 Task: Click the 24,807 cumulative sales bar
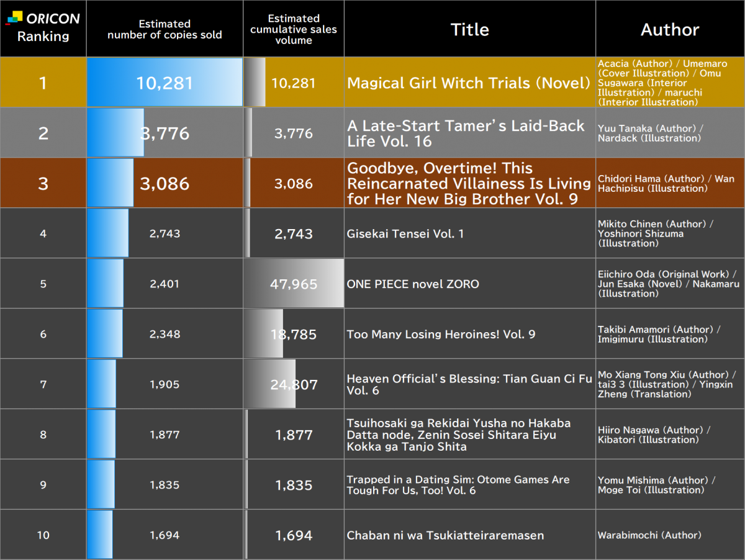point(270,384)
